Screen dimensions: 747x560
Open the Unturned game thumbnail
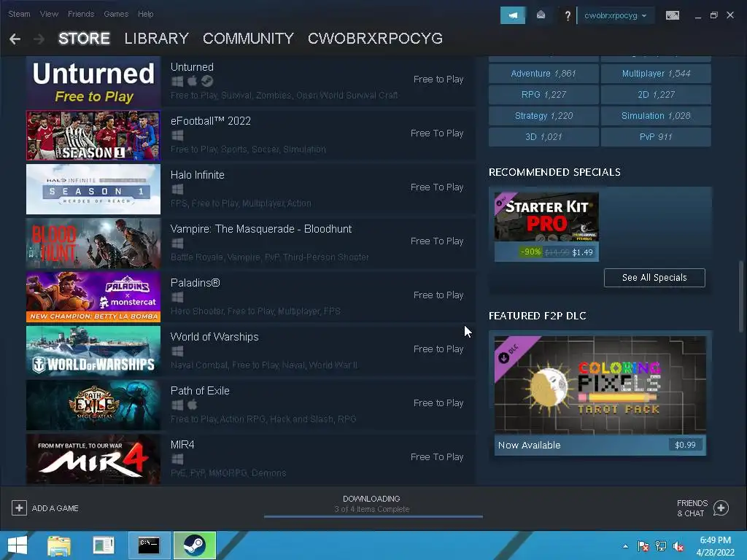pyautogui.click(x=93, y=82)
